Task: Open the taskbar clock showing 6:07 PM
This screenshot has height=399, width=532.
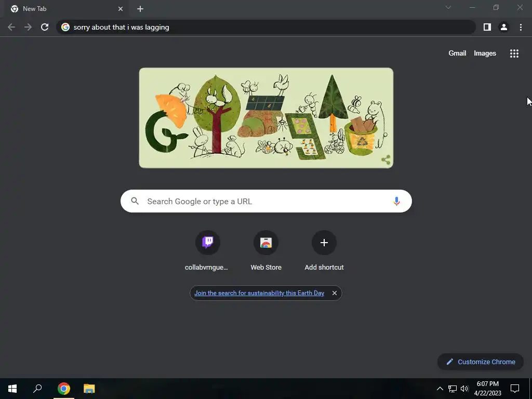Action: pos(487,389)
